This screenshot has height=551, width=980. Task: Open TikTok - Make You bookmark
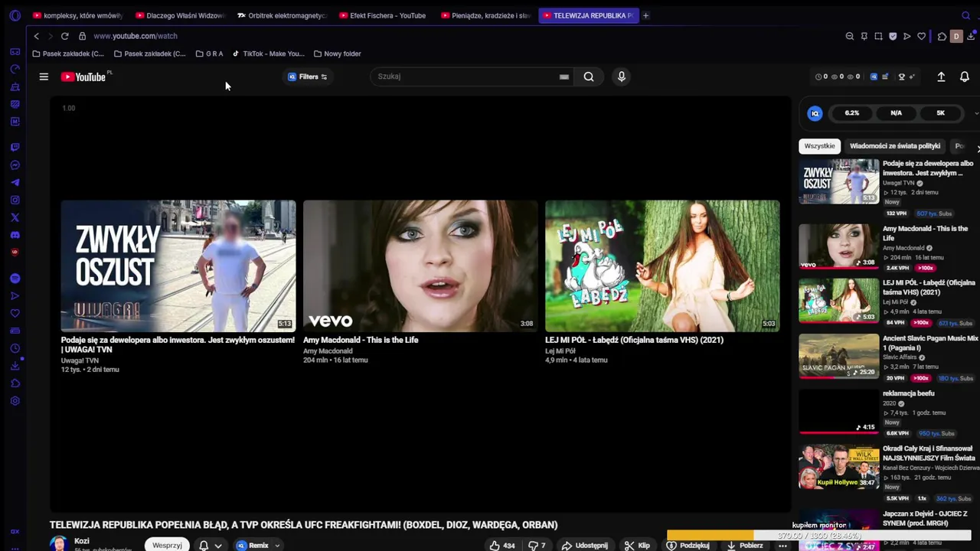(x=268, y=54)
